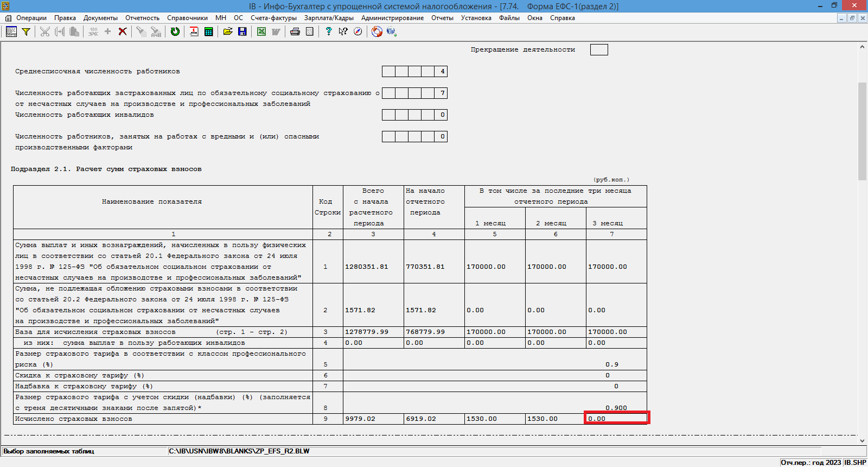Click the Численность работающих инвалидов field
This screenshot has width=868, height=467.
coord(414,115)
